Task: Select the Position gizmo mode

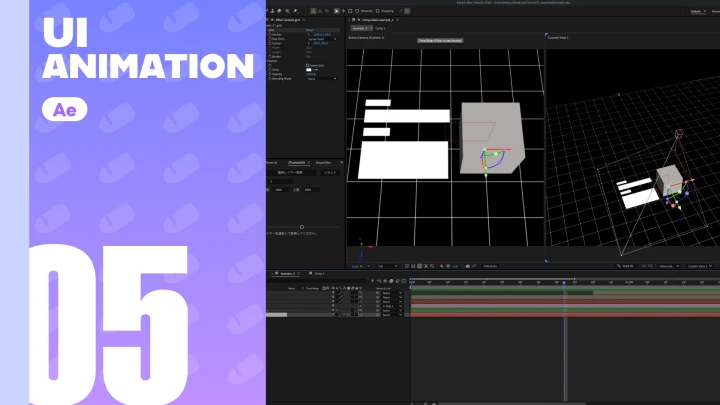Action: (343, 11)
